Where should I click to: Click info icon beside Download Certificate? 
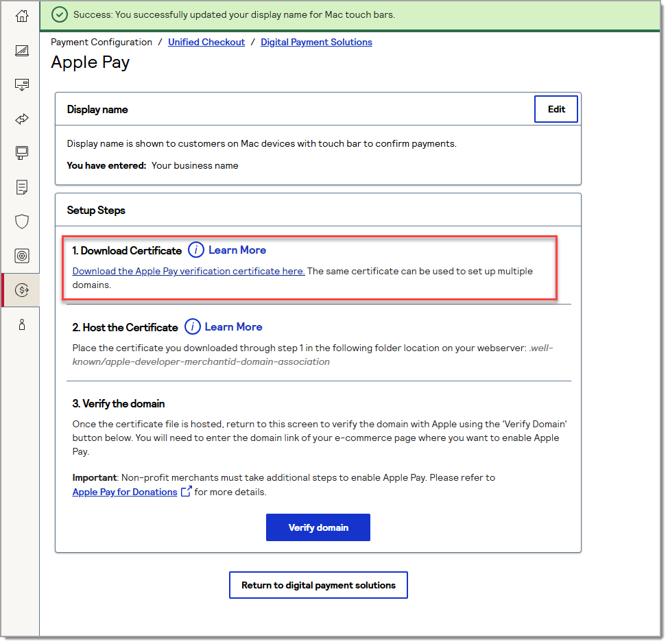(x=196, y=250)
